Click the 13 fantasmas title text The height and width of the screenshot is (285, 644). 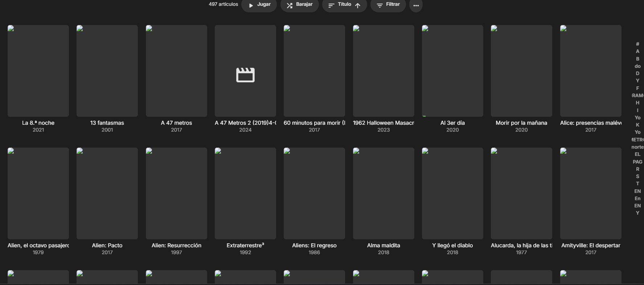pyautogui.click(x=107, y=123)
